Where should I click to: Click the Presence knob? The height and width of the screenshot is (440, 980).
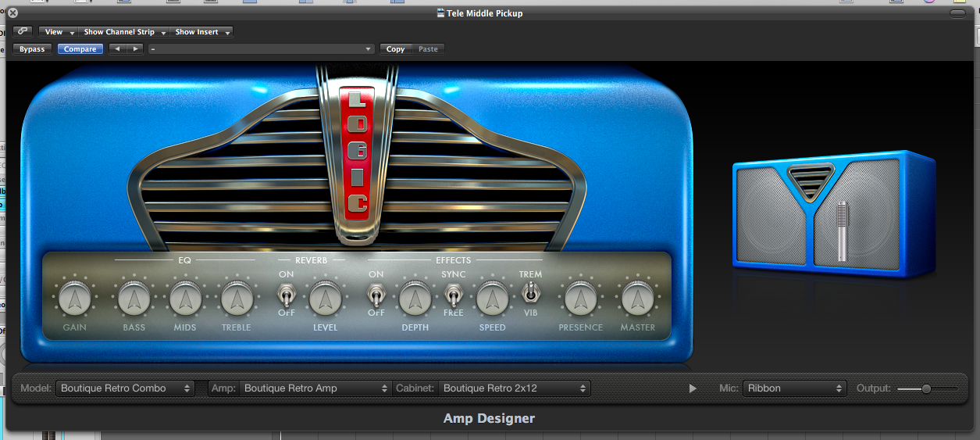tap(580, 299)
